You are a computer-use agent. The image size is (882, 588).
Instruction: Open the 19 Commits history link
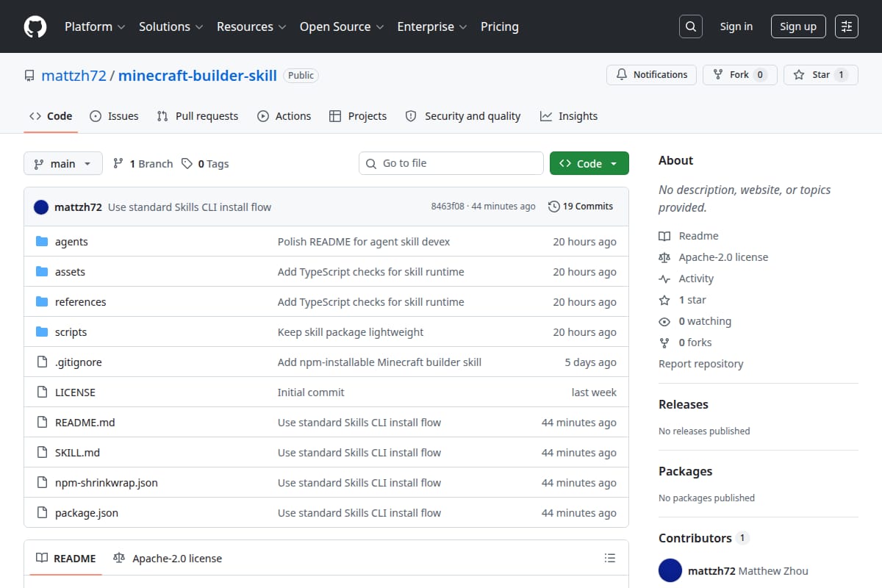pos(581,207)
